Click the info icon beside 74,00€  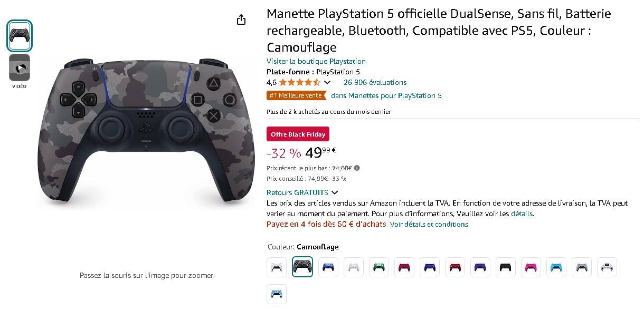357,168
